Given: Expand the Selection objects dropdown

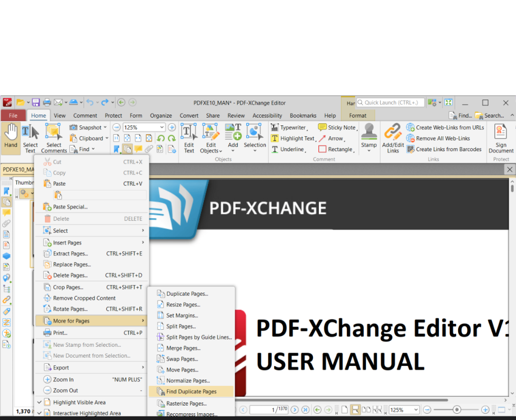Looking at the screenshot, I should [x=255, y=151].
